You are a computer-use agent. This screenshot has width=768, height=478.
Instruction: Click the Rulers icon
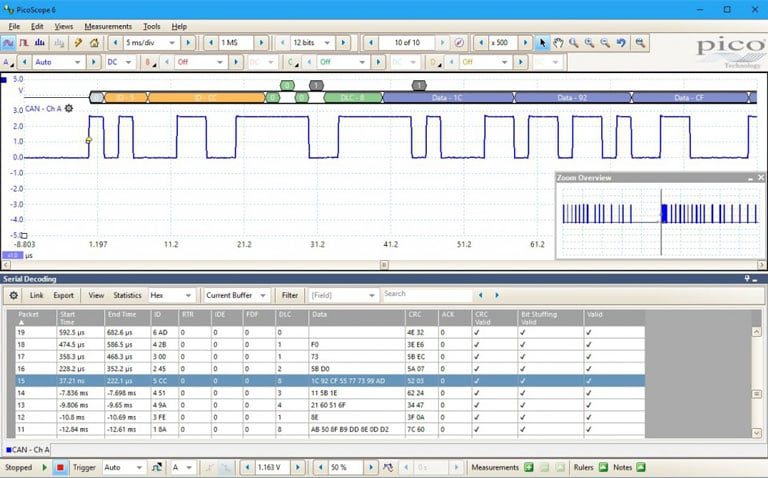tap(603, 468)
